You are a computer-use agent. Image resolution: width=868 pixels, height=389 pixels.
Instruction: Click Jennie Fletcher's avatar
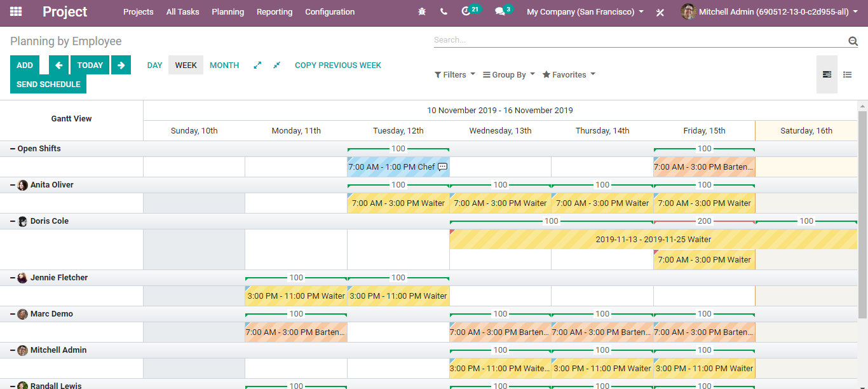tap(23, 278)
